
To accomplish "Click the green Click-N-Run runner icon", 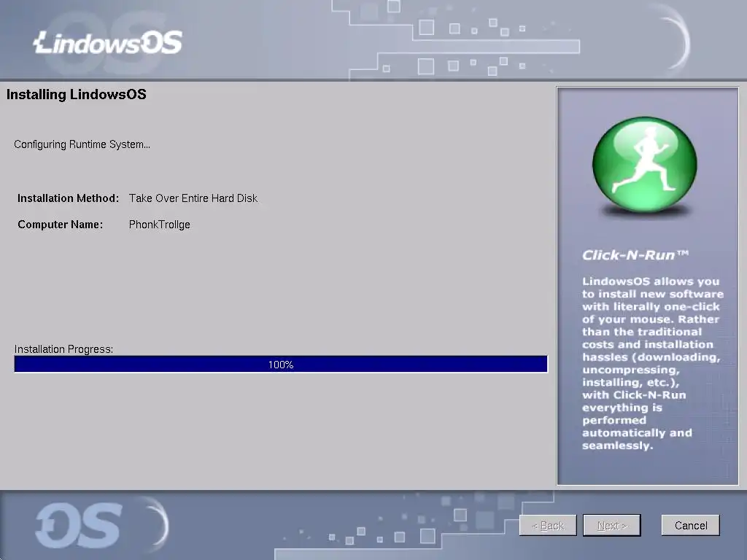I will tap(645, 164).
